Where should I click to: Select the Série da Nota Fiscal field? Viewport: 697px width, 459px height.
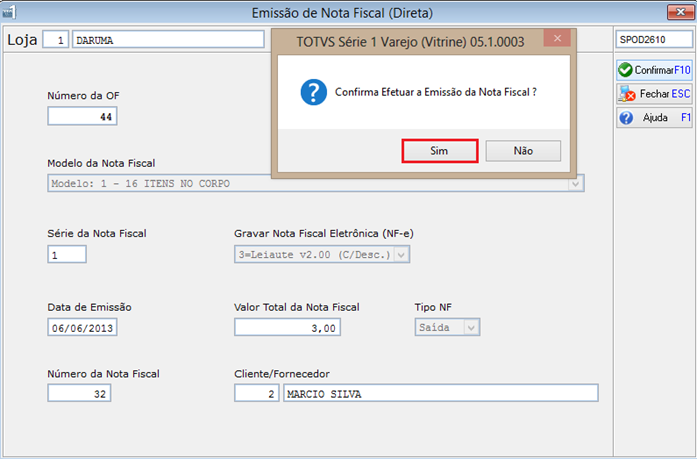tap(67, 255)
